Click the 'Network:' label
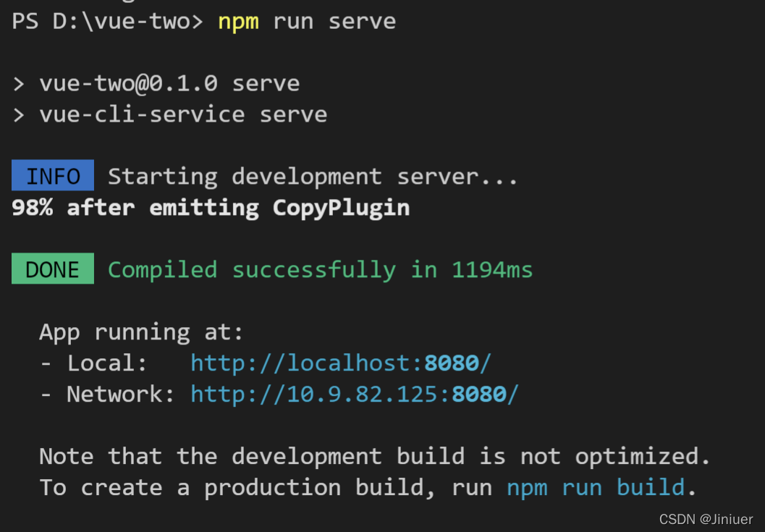765x532 pixels. pos(107,394)
